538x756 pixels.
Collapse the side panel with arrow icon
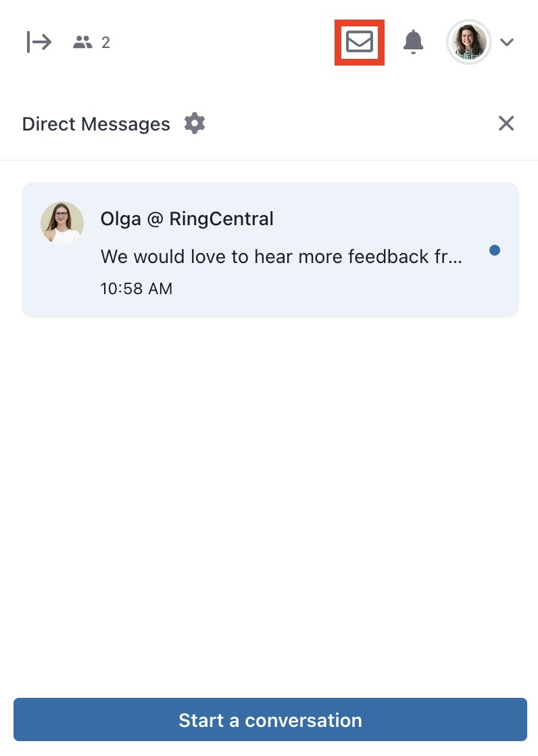(x=39, y=42)
